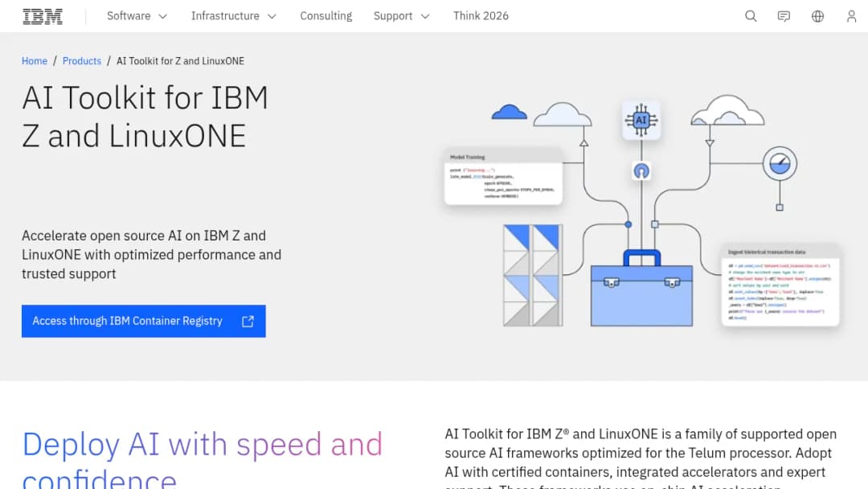Open the chat icon in the header
The image size is (868, 489).
tap(784, 16)
